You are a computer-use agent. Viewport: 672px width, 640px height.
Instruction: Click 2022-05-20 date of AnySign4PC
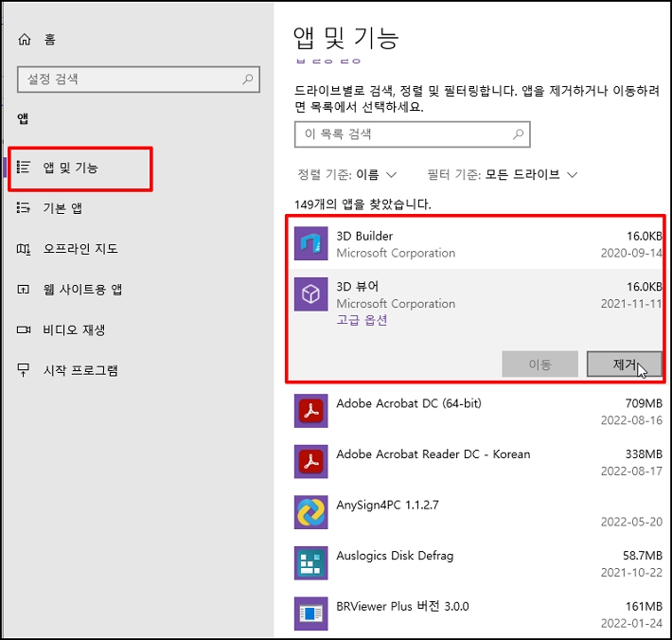click(631, 522)
